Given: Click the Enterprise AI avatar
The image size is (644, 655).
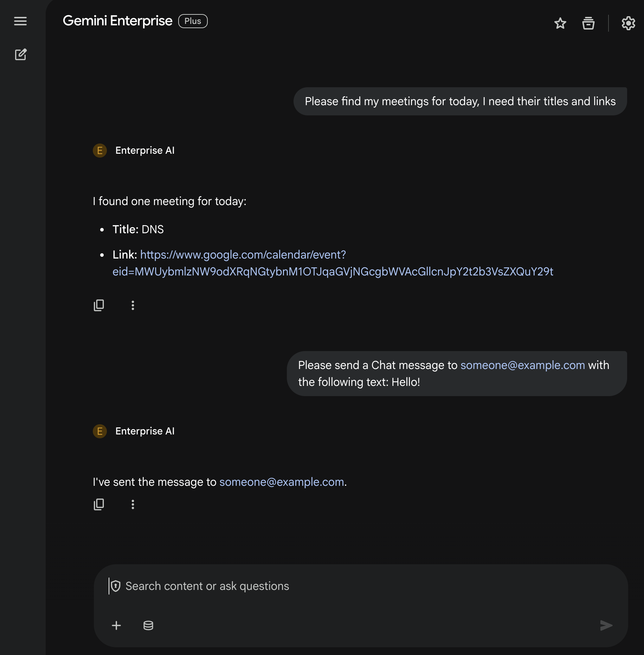Looking at the screenshot, I should [x=100, y=150].
